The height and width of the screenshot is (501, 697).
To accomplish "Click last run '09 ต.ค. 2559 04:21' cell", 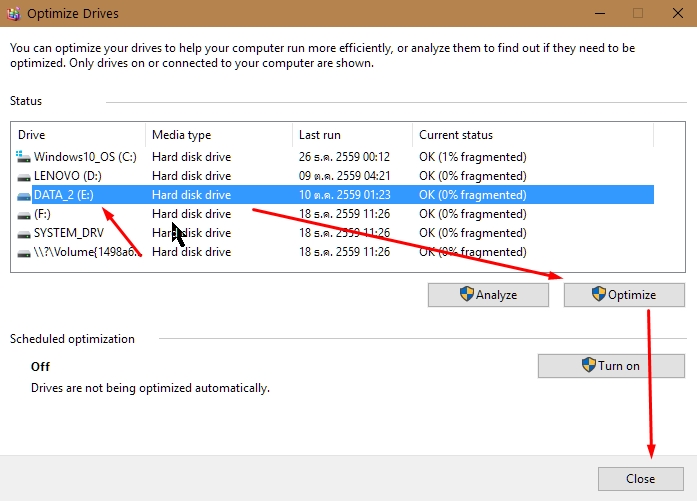I will (344, 176).
